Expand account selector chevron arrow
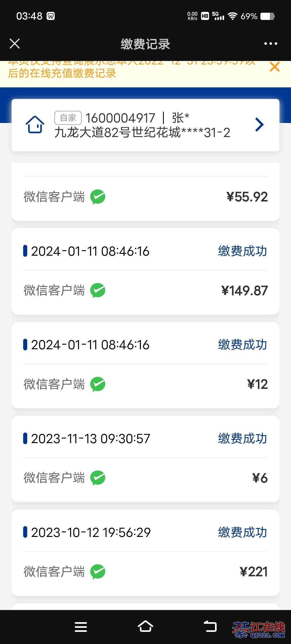Image resolution: width=291 pixels, height=644 pixels. 259,125
